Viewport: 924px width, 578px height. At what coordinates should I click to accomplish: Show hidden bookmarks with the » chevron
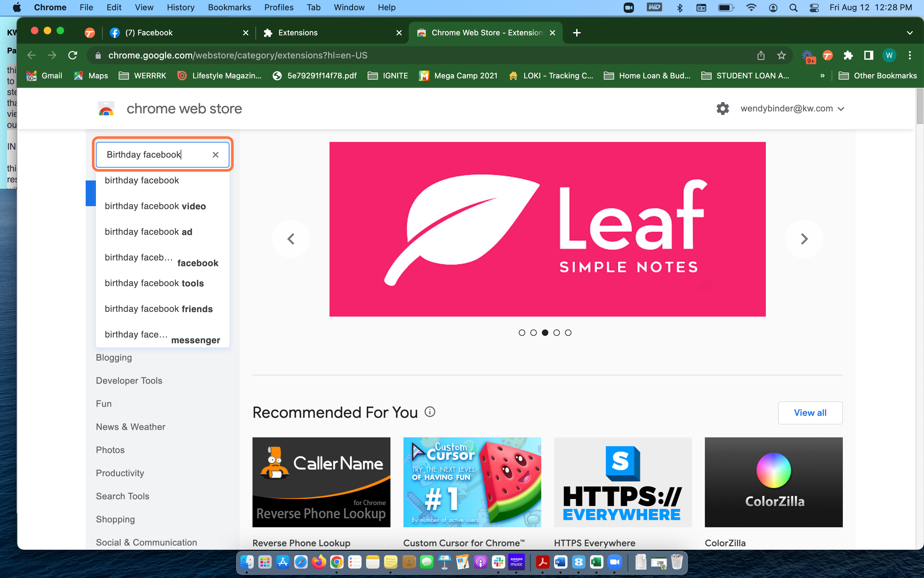[822, 76]
